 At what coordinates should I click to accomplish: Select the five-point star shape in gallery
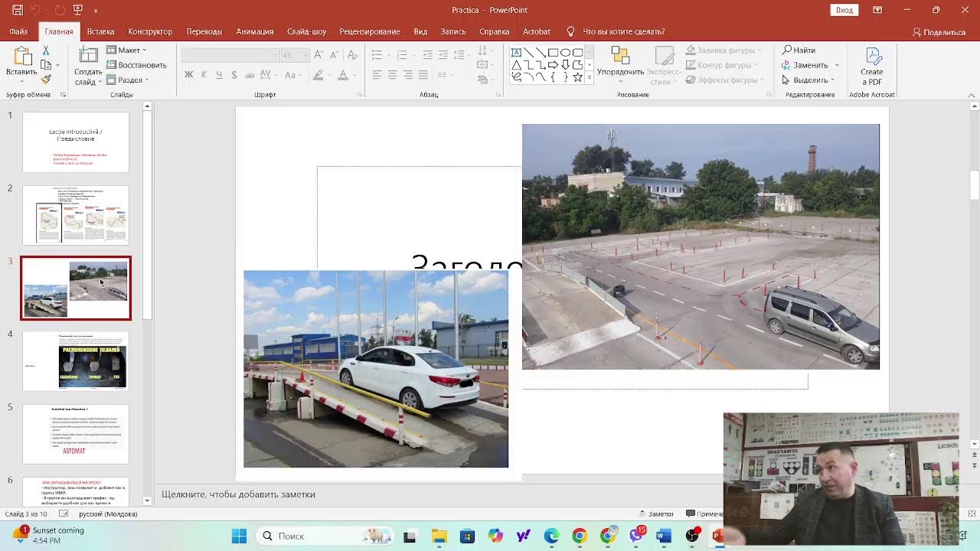click(x=577, y=77)
